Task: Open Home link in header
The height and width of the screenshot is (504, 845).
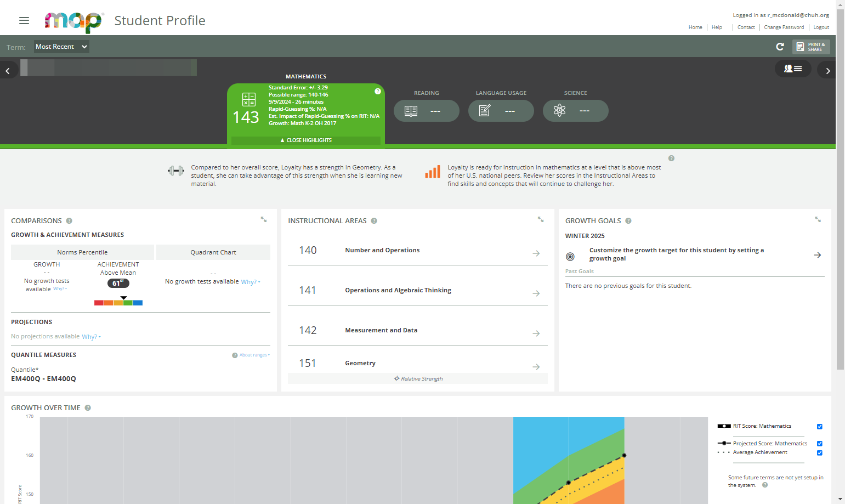Action: click(x=695, y=27)
